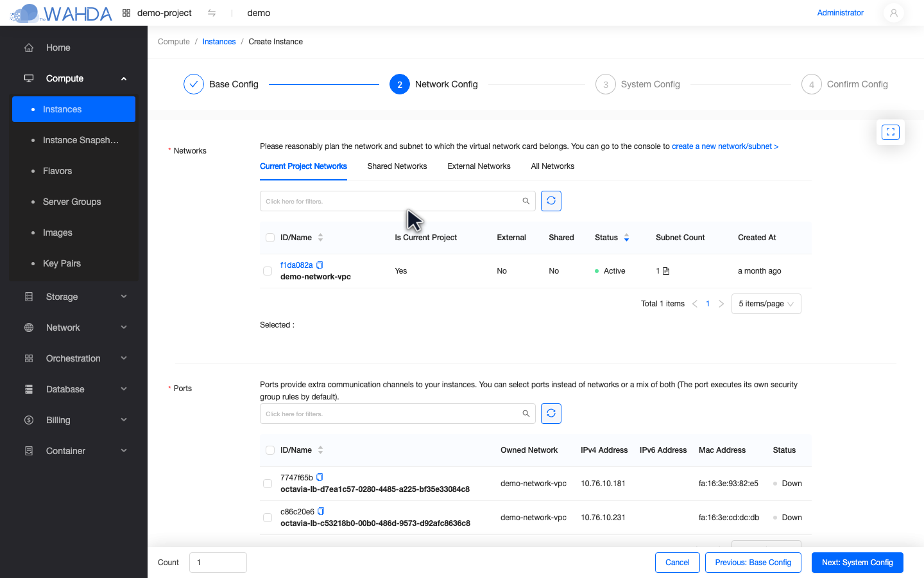The width and height of the screenshot is (924, 578).
Task: Click the Home icon in sidebar
Action: [29, 48]
